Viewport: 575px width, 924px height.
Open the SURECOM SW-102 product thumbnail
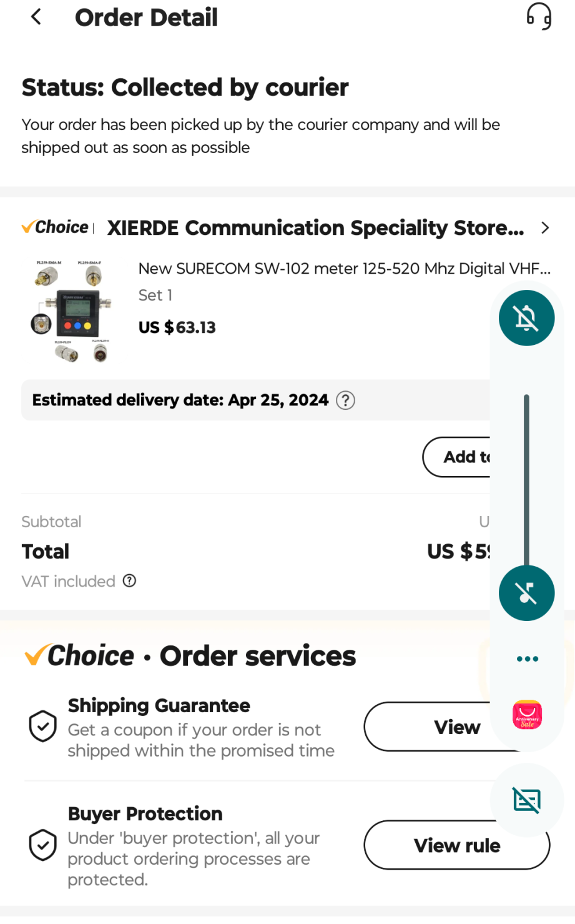tap(72, 311)
